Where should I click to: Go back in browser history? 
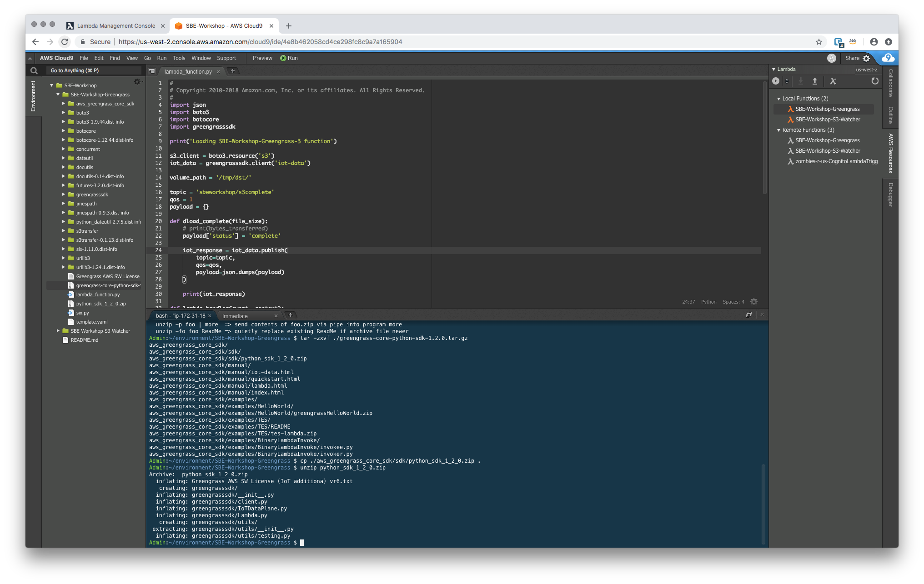pyautogui.click(x=35, y=42)
